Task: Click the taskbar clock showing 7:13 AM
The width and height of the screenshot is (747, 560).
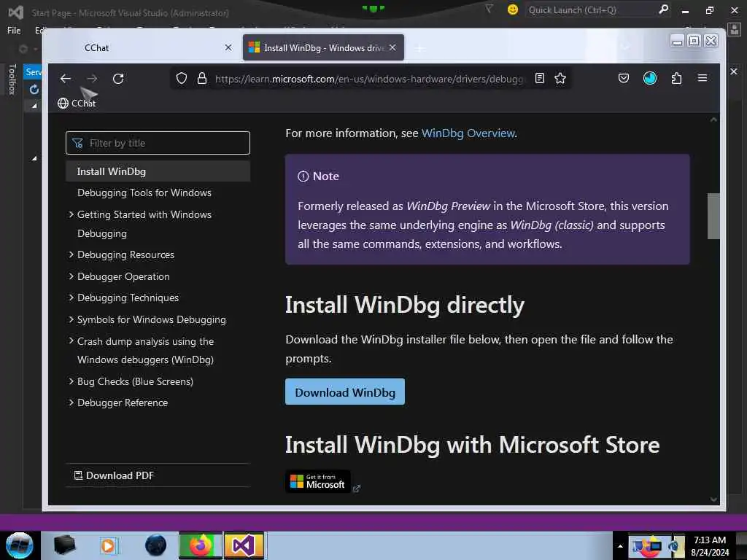Action: [x=710, y=546]
